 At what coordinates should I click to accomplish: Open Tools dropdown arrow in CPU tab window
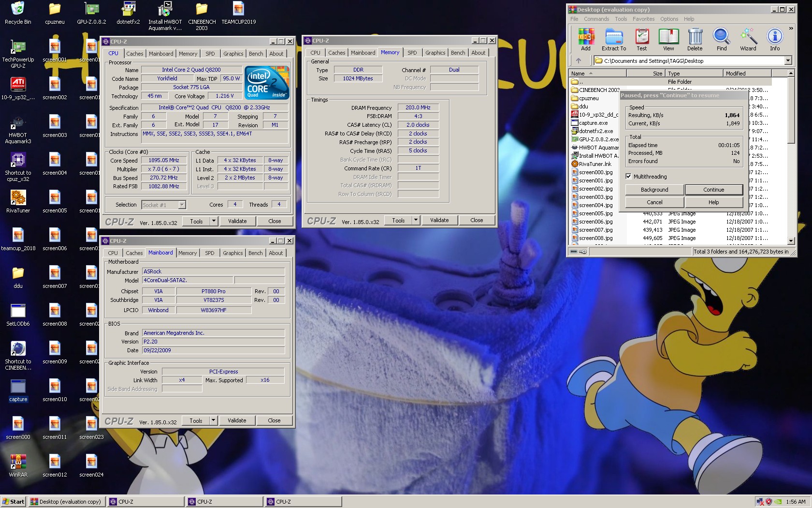tap(213, 221)
